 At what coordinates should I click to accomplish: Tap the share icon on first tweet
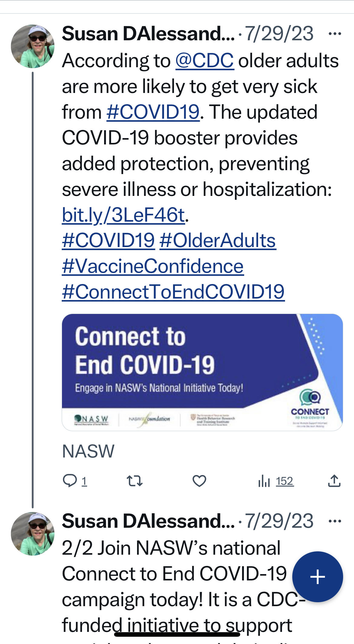(334, 481)
